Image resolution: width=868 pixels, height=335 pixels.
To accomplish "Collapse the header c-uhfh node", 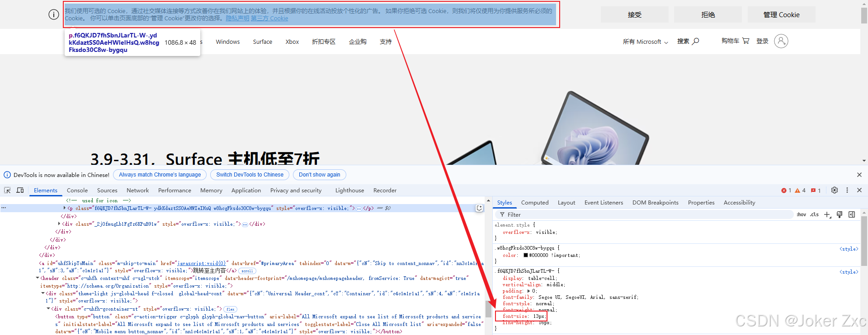I will (x=38, y=278).
